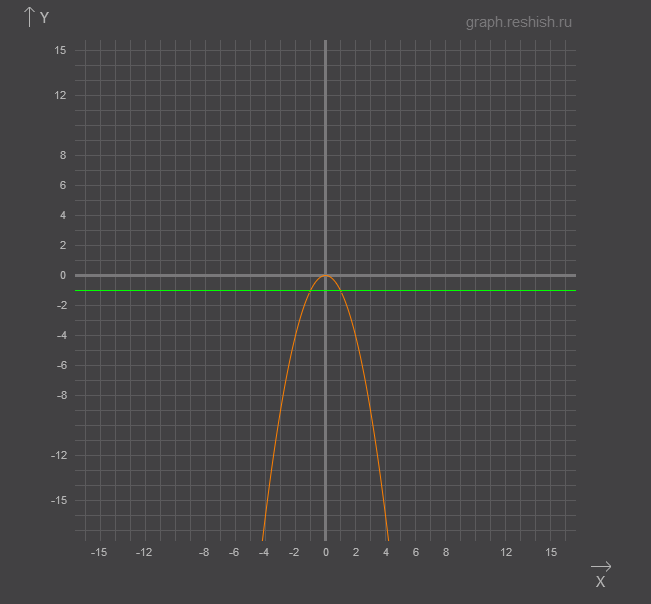The width and height of the screenshot is (651, 604).
Task: Click the 15 tick label on Y axis
Action: (x=61, y=50)
